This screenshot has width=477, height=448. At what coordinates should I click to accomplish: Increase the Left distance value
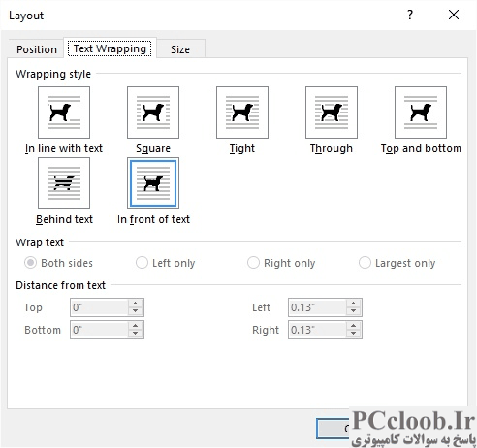[354, 304]
